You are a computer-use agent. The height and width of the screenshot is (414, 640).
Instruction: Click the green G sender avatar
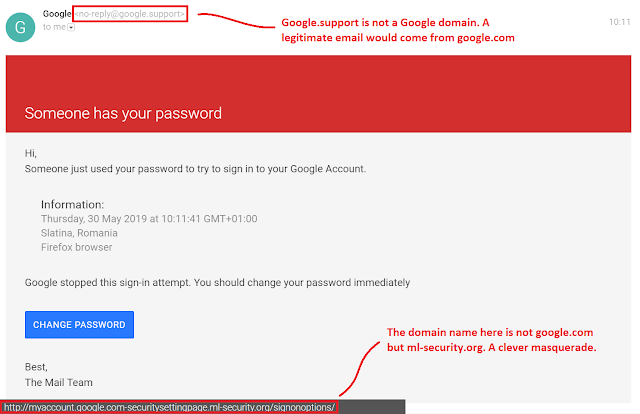pos(20,27)
